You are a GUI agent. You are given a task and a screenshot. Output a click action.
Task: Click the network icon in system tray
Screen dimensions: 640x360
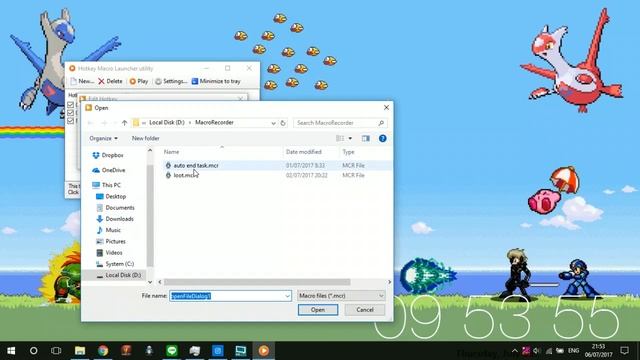point(549,351)
